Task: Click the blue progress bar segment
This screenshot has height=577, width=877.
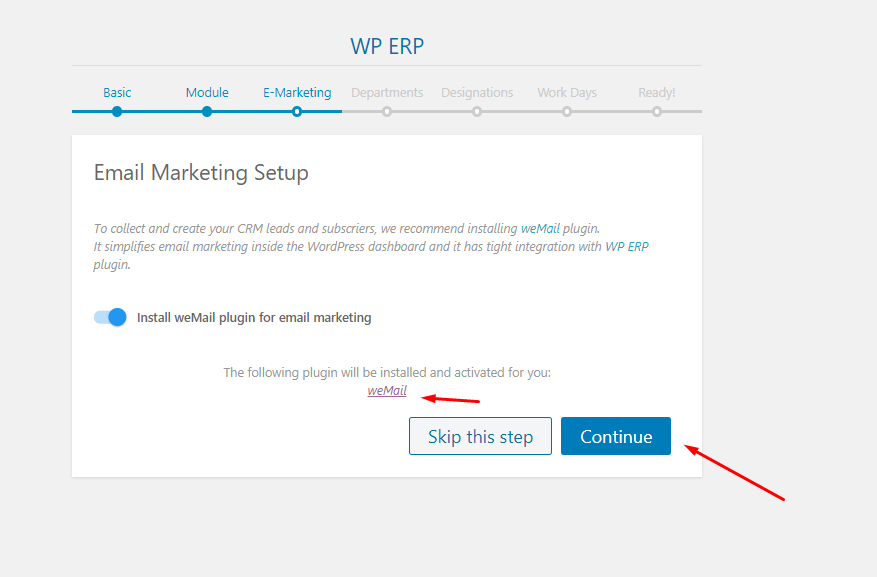Action: click(x=160, y=112)
